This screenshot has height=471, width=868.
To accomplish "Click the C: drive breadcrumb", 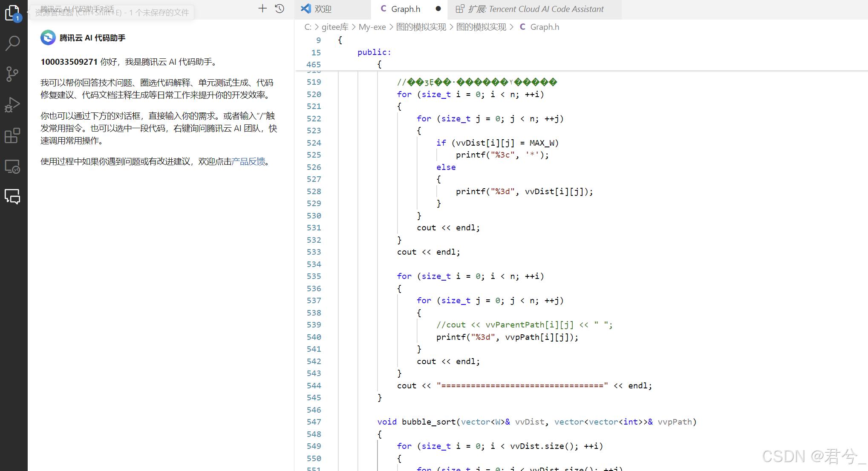I will (x=308, y=26).
